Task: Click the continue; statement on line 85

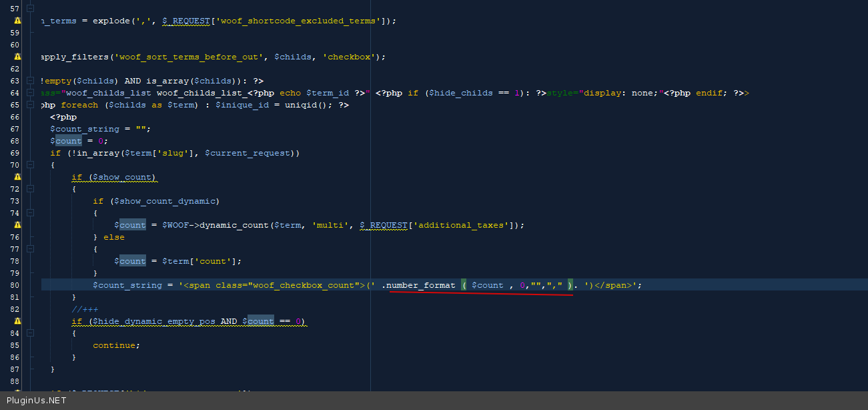Action: (116, 345)
